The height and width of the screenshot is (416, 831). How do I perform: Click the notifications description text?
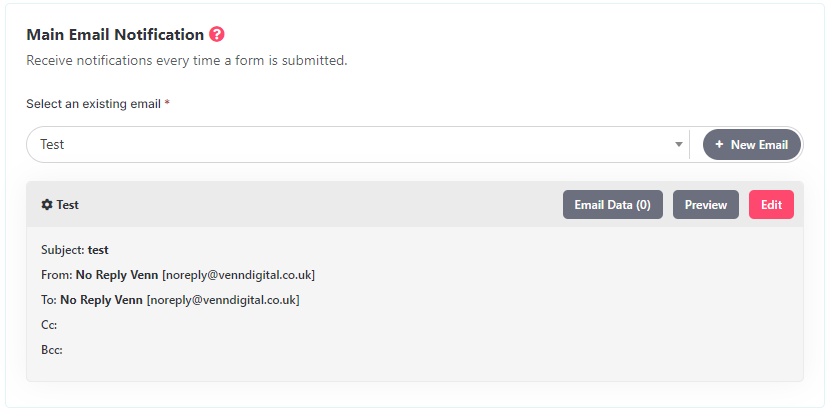(187, 60)
